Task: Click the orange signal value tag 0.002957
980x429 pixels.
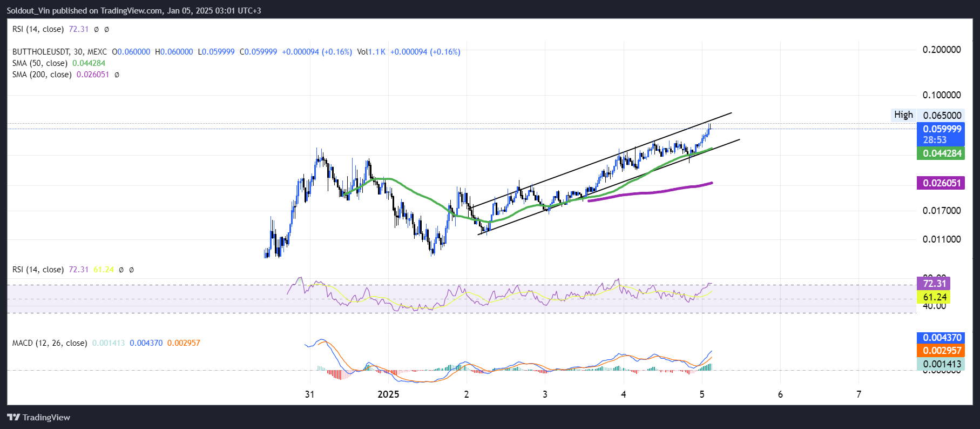Action: 942,351
